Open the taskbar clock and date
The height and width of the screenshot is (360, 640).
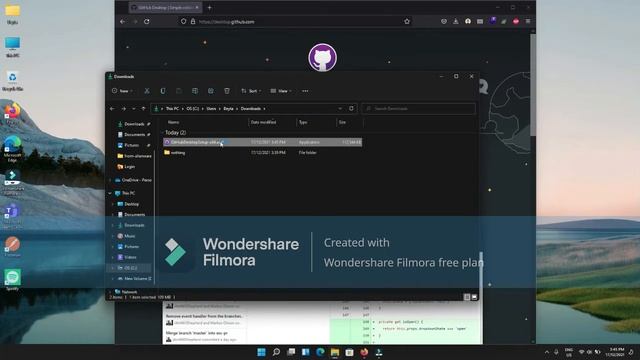616,352
